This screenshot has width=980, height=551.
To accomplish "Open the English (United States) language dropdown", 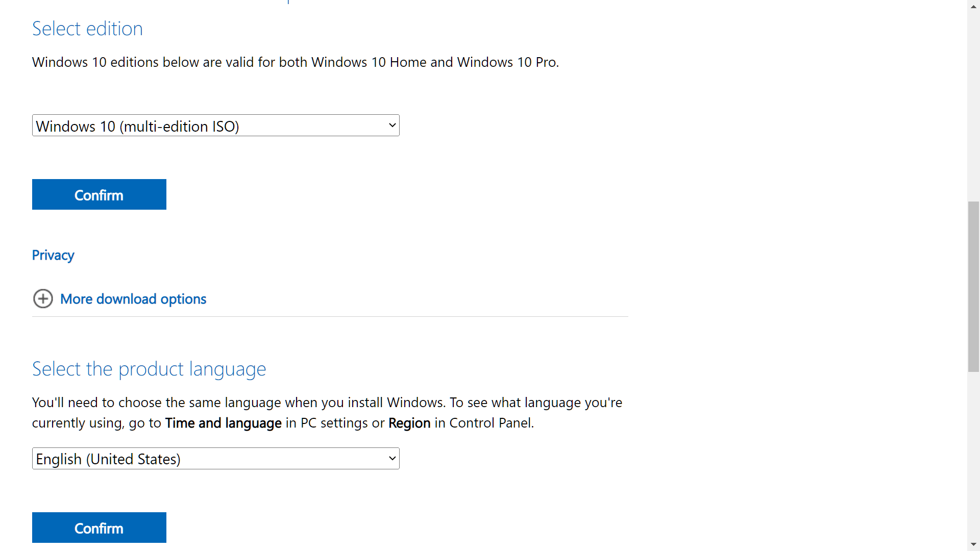I will [215, 459].
